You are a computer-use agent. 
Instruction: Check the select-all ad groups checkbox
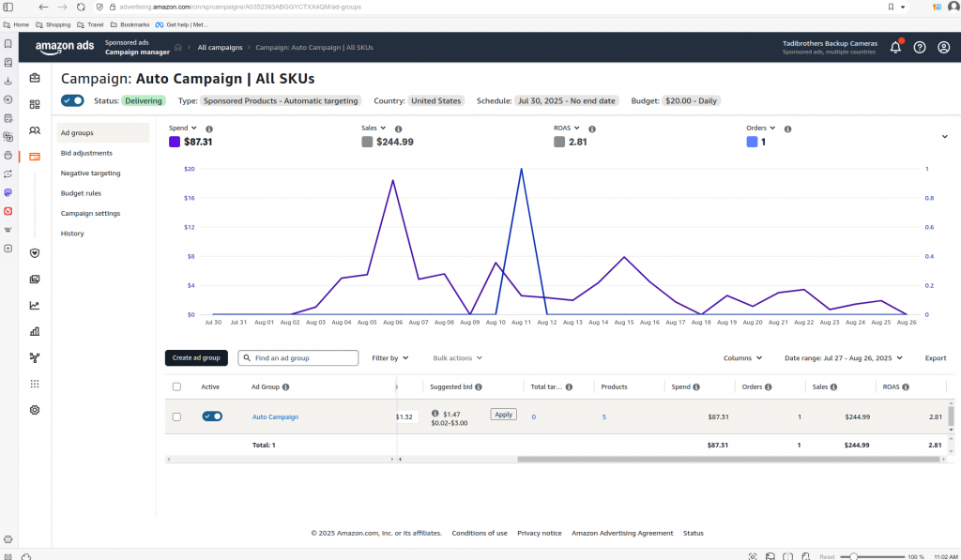[x=176, y=386]
